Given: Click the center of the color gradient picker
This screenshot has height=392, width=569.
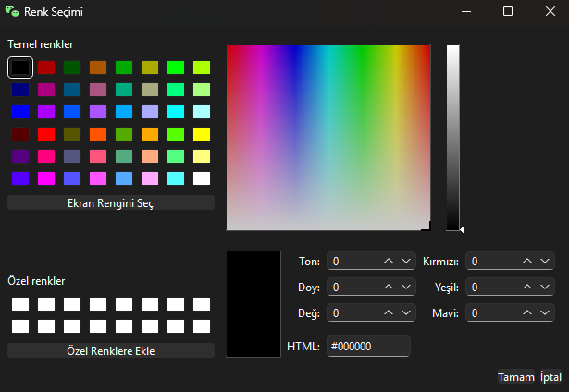Looking at the screenshot, I should click(x=328, y=137).
